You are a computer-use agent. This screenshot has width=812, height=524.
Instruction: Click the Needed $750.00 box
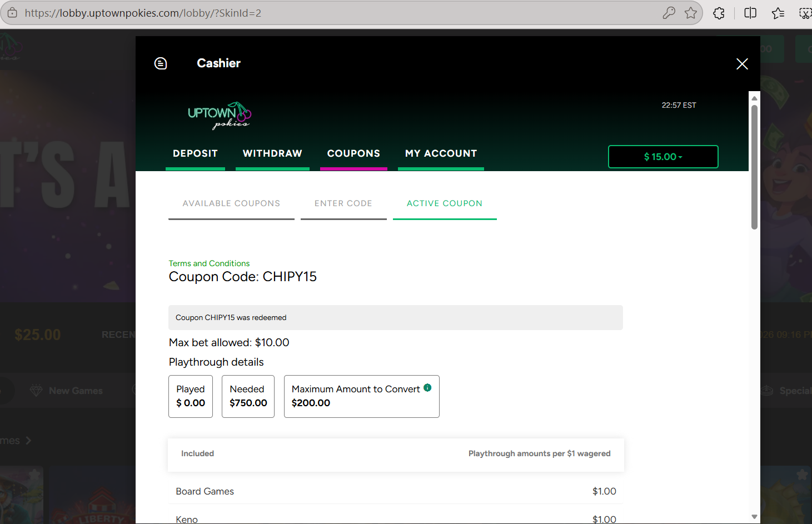[248, 396]
